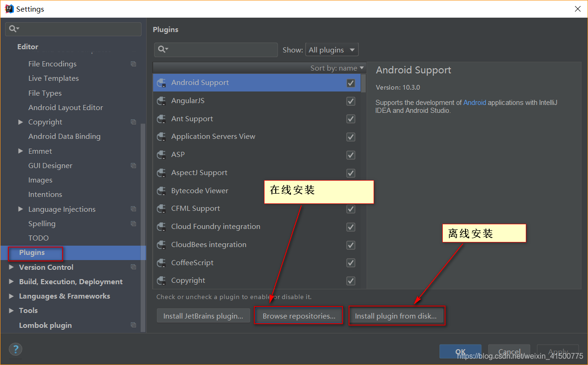Open the Sort by name dropdown
This screenshot has width=588, height=365.
pyautogui.click(x=337, y=68)
